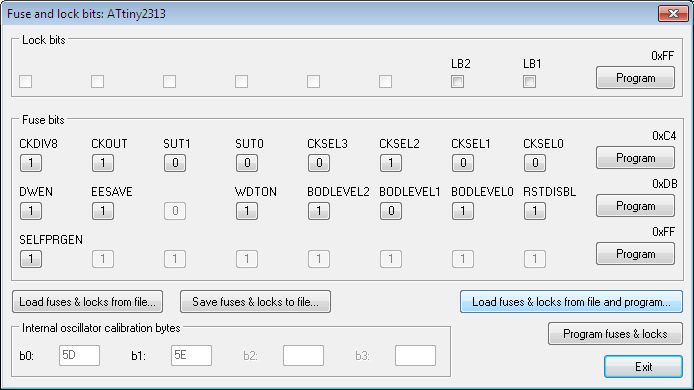Viewport: 694px width, 390px height.
Task: Toggle the BODLEVEL1 fuse bit
Action: [x=391, y=211]
